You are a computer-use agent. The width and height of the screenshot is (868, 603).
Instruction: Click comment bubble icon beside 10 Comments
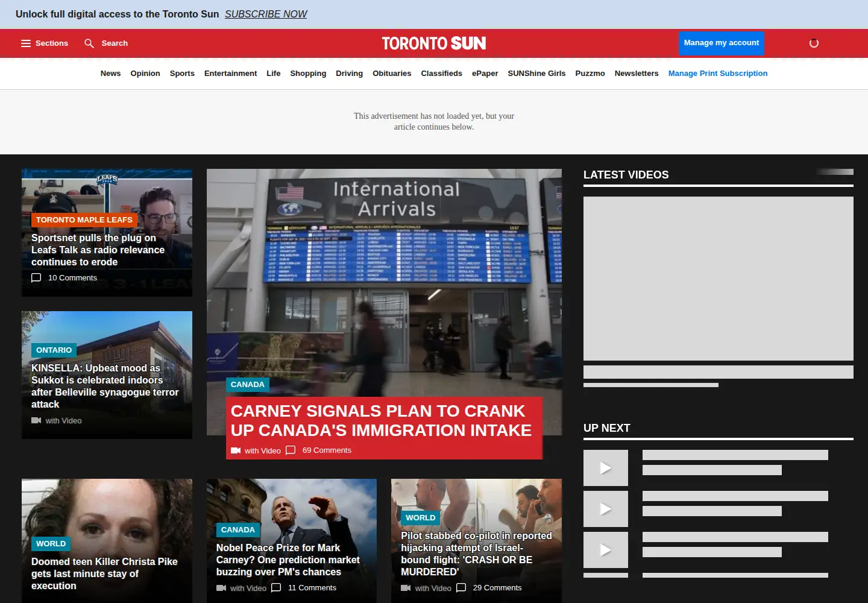pos(36,278)
